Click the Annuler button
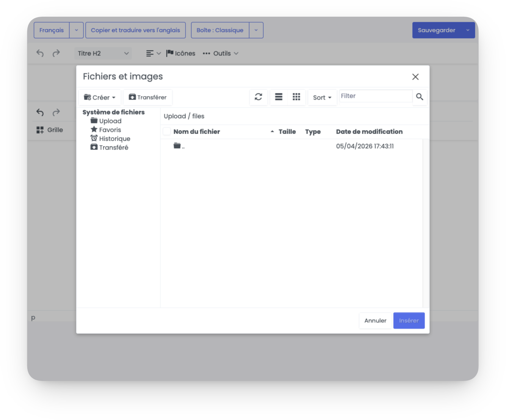 click(375, 321)
